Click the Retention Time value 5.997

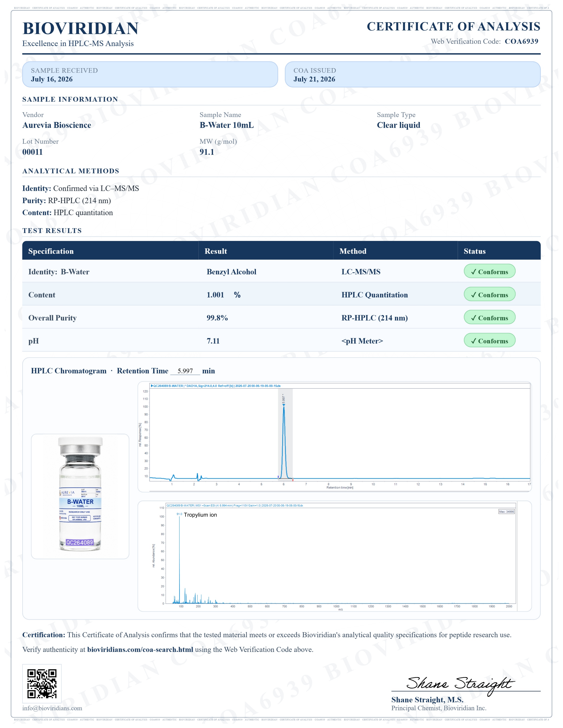185,371
